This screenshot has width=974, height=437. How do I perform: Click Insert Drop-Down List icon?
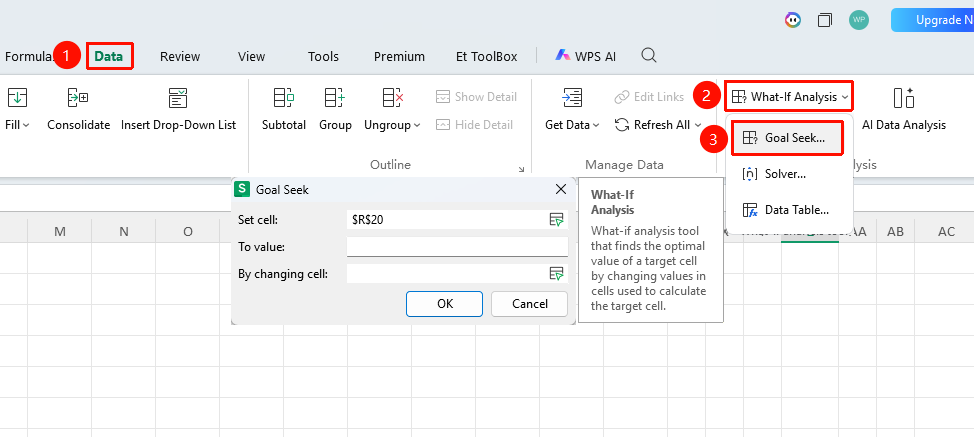pos(178,97)
